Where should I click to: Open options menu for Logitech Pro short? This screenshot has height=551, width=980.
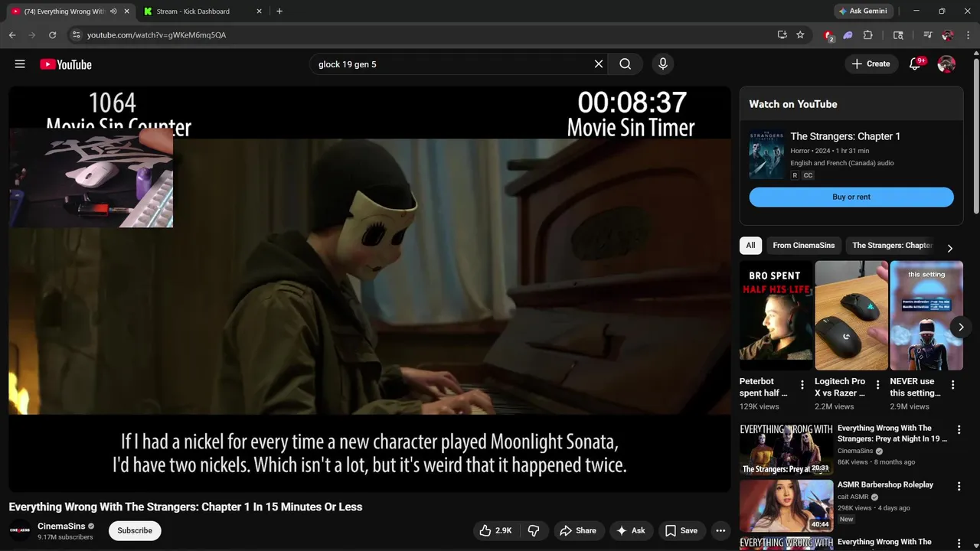(x=877, y=385)
